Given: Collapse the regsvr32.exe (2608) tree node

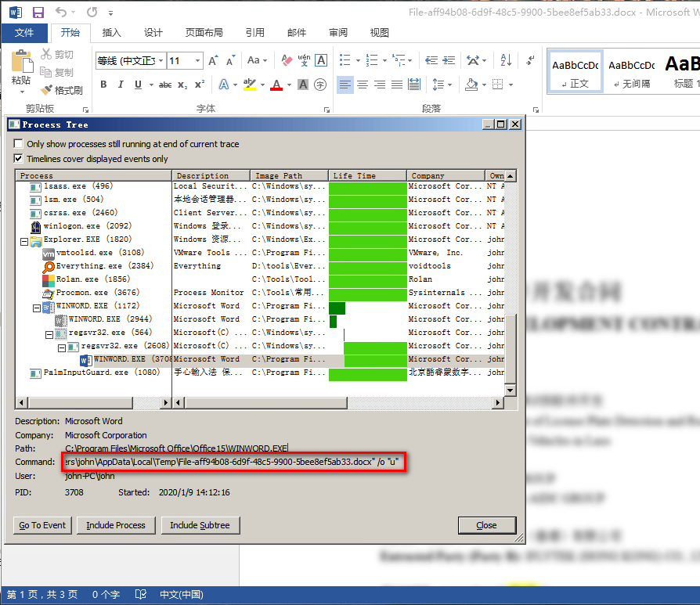Looking at the screenshot, I should click(x=62, y=348).
